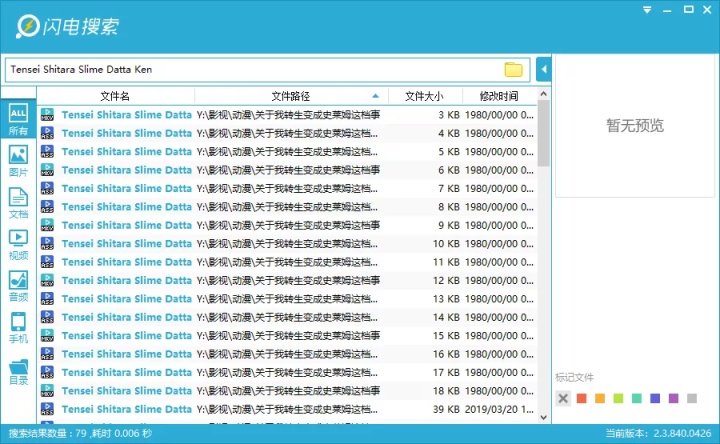Click file icon of the 17 KB row
Viewport: 720px width, 444px height.
47,372
